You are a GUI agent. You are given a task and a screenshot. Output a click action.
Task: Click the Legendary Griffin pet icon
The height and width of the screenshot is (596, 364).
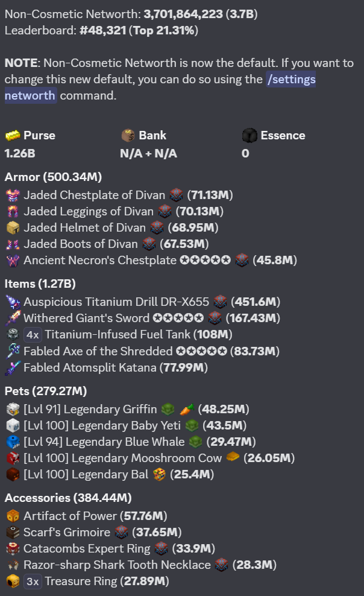click(x=13, y=410)
